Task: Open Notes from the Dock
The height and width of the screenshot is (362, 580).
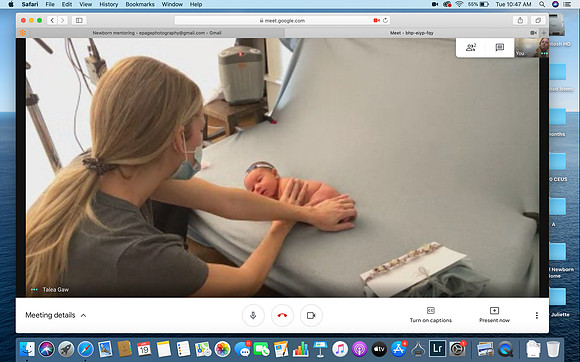Action: click(163, 349)
